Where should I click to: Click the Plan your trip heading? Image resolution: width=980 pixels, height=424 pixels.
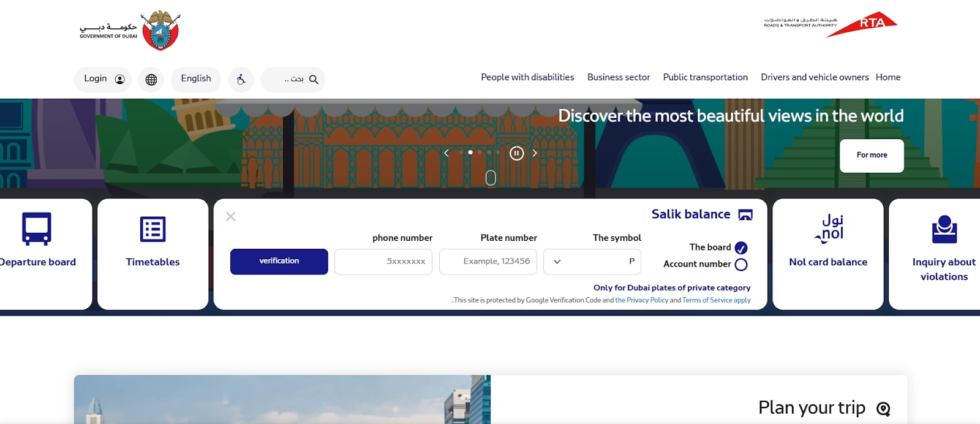pyautogui.click(x=812, y=408)
